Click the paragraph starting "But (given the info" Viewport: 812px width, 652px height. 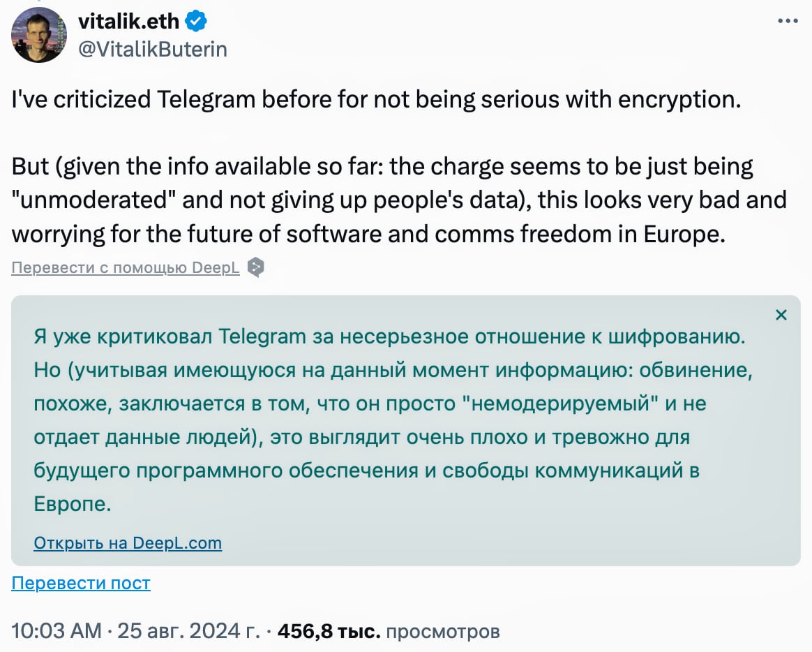click(x=399, y=200)
